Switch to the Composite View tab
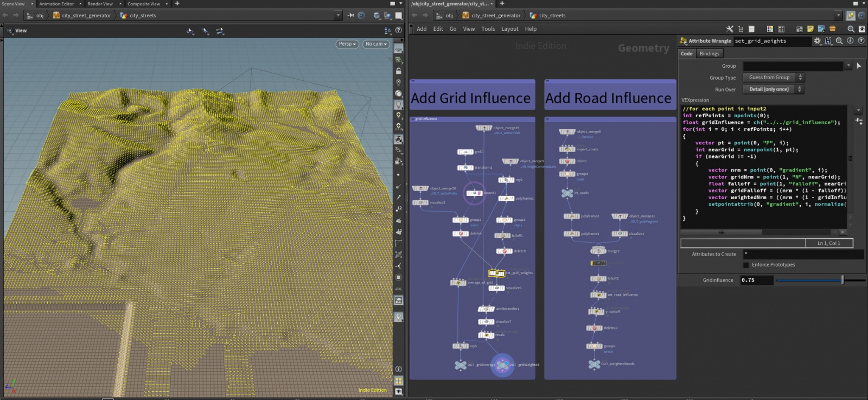The image size is (868, 400). point(144,4)
